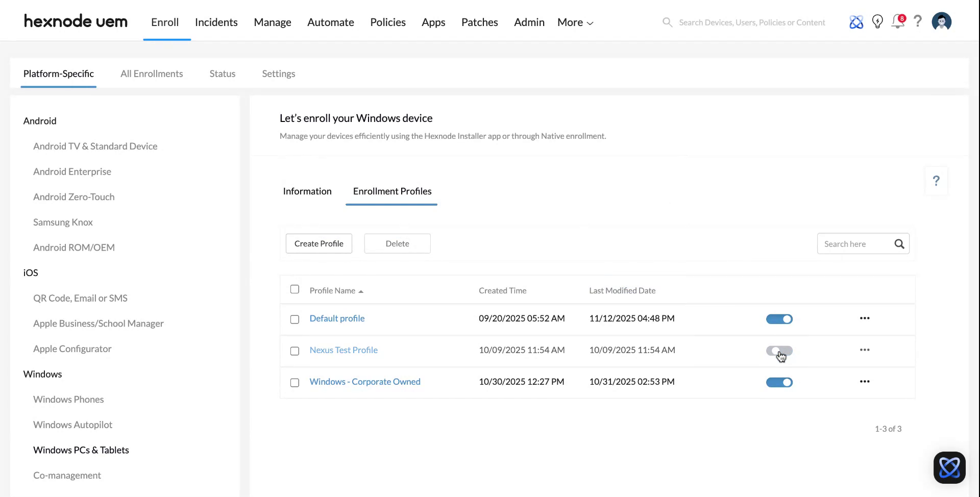This screenshot has height=497, width=980.
Task: Click the Hexnode Genie icon in the top bar
Action: pos(856,22)
